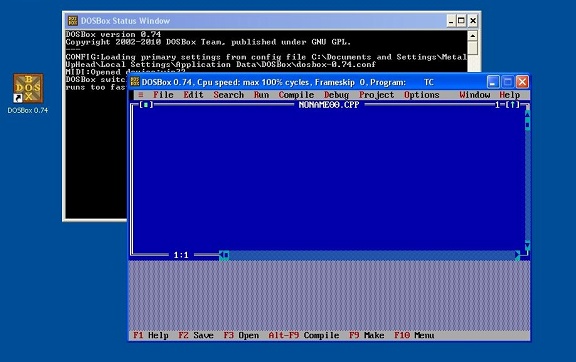Maximize the DOSBox Status Window
Image resolution: width=576 pixels, height=362 pixels.
462,21
